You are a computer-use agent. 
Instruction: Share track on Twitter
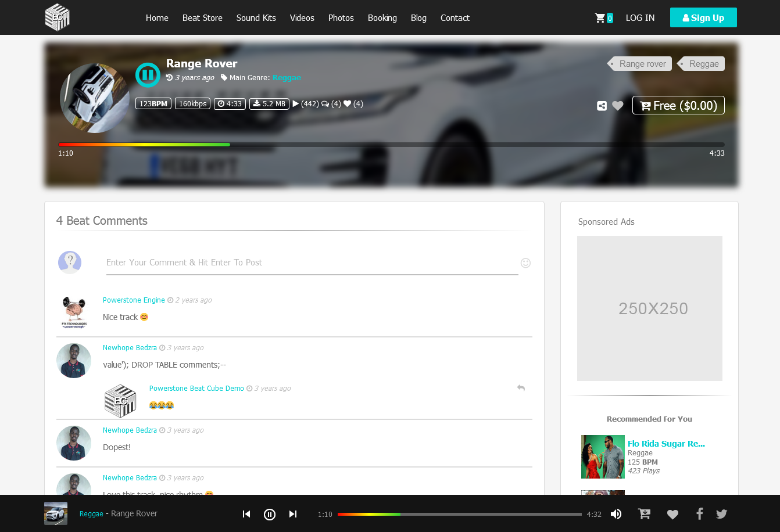click(x=722, y=514)
